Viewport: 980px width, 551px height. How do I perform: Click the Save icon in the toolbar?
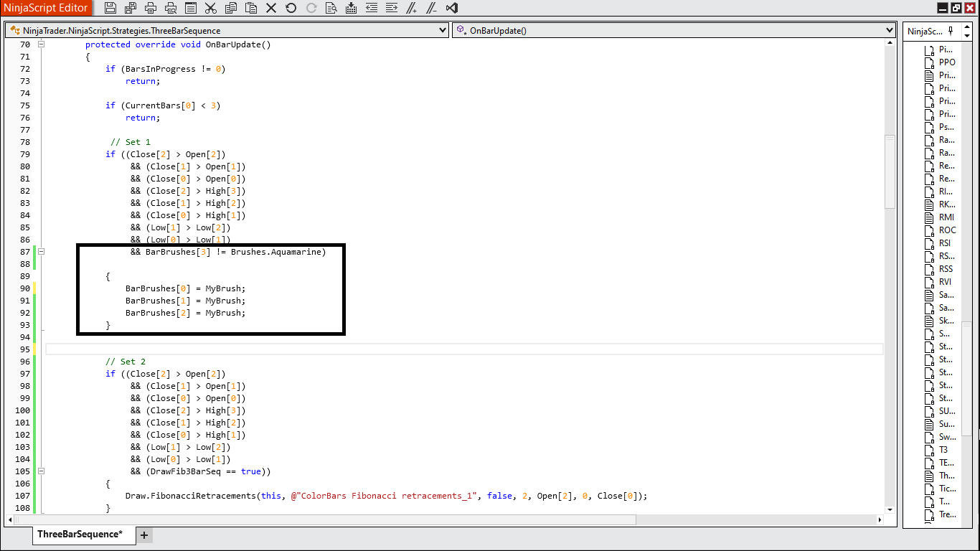(110, 8)
